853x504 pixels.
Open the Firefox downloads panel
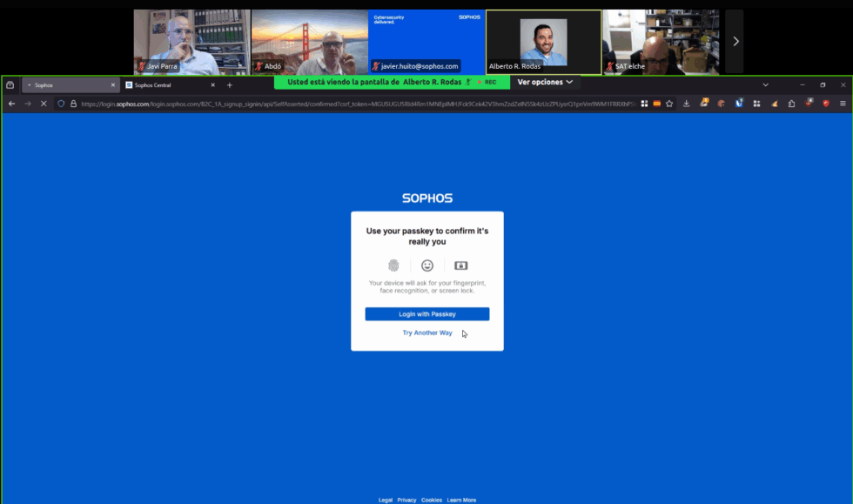click(x=687, y=104)
